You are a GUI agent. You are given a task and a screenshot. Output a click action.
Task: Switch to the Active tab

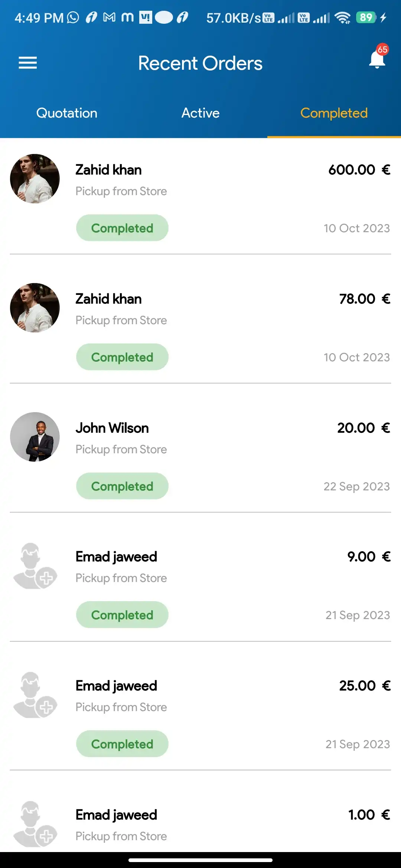(x=200, y=113)
